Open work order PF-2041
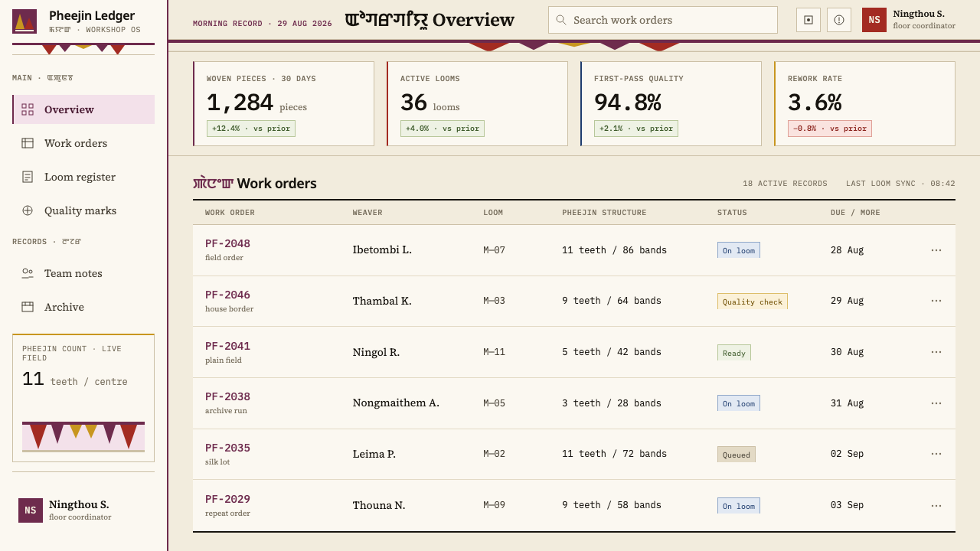 pos(227,346)
